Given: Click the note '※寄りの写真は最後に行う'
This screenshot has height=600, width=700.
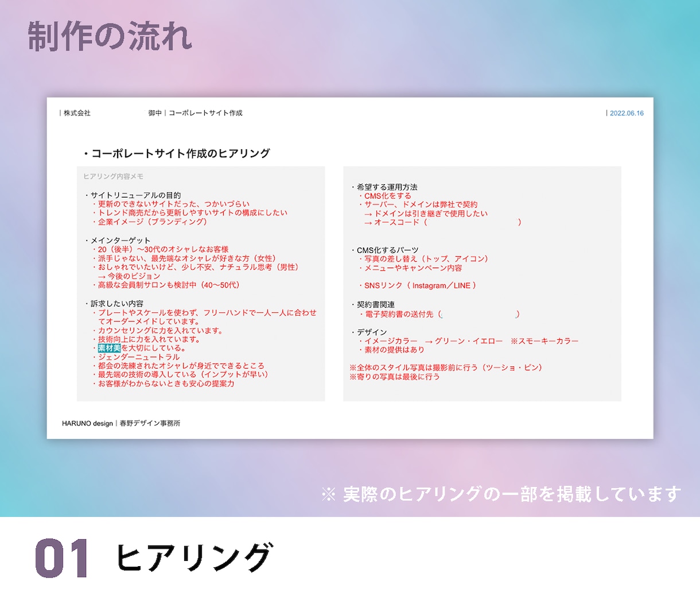Looking at the screenshot, I should [x=395, y=377].
